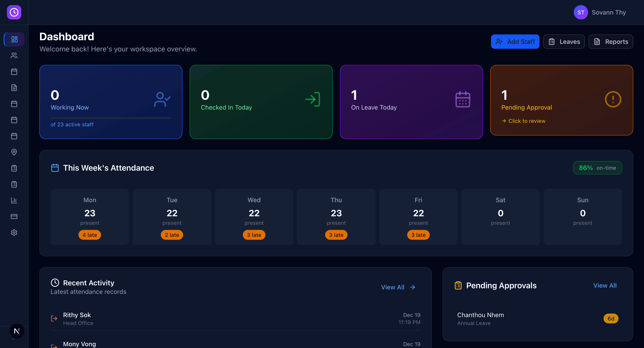Open the clipboard icon in the sidebar
This screenshot has height=348, width=644.
(14, 168)
